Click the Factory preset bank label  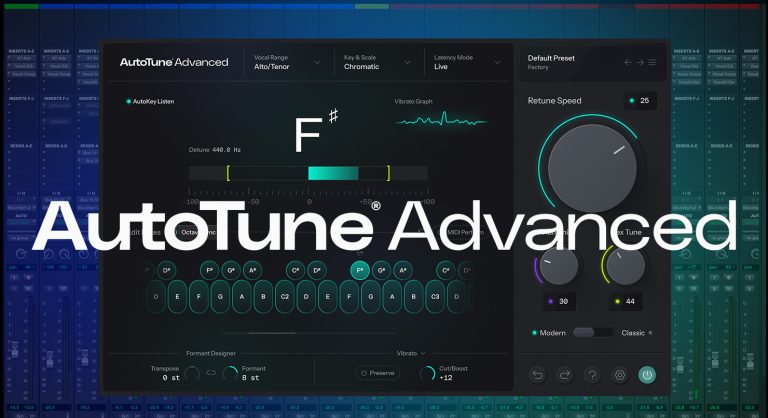coord(538,68)
